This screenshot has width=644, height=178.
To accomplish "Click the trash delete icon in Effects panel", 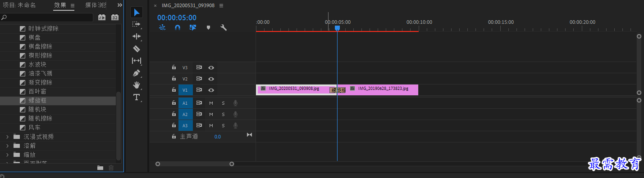I will [x=111, y=168].
